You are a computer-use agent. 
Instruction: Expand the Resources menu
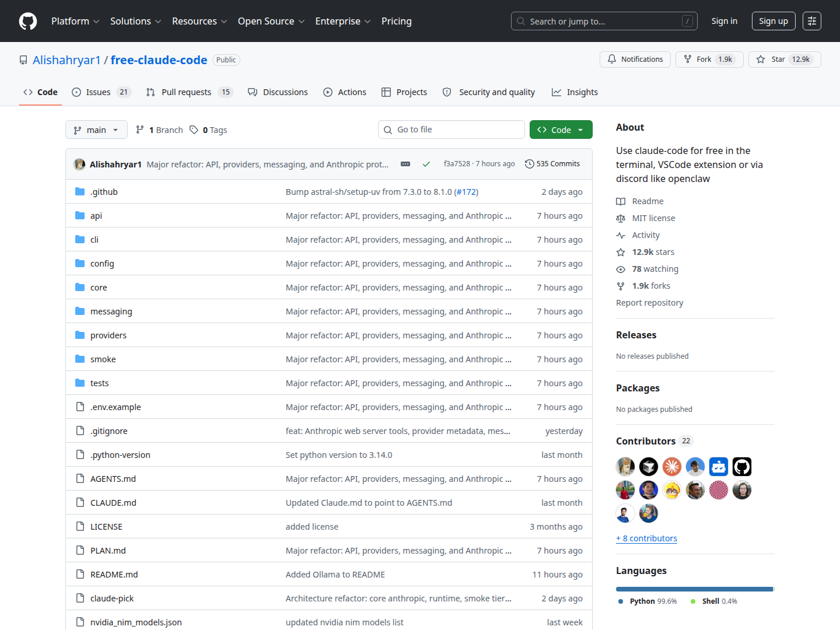tap(199, 21)
